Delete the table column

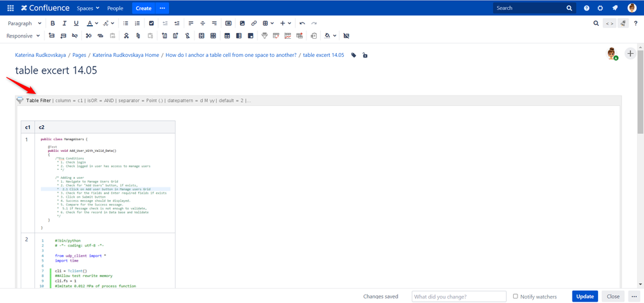coord(187,36)
